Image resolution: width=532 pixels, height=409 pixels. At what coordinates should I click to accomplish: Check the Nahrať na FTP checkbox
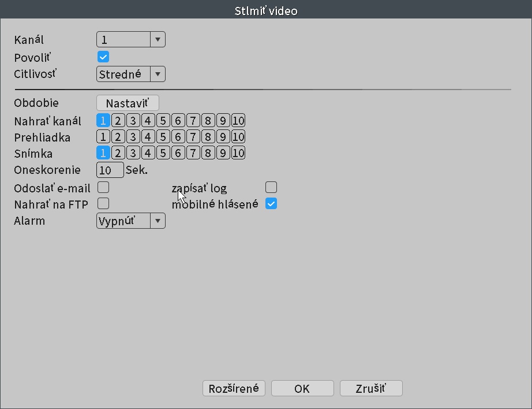point(103,204)
